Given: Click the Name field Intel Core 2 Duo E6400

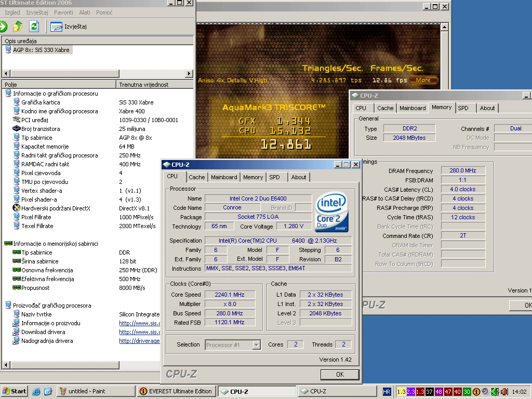Looking at the screenshot, I should (258, 198).
